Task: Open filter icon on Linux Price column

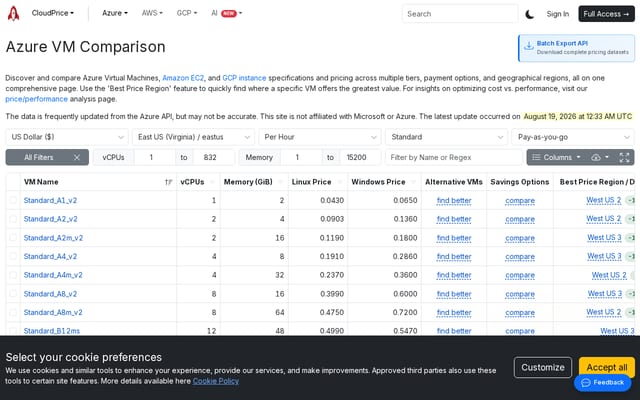Action: (340, 182)
